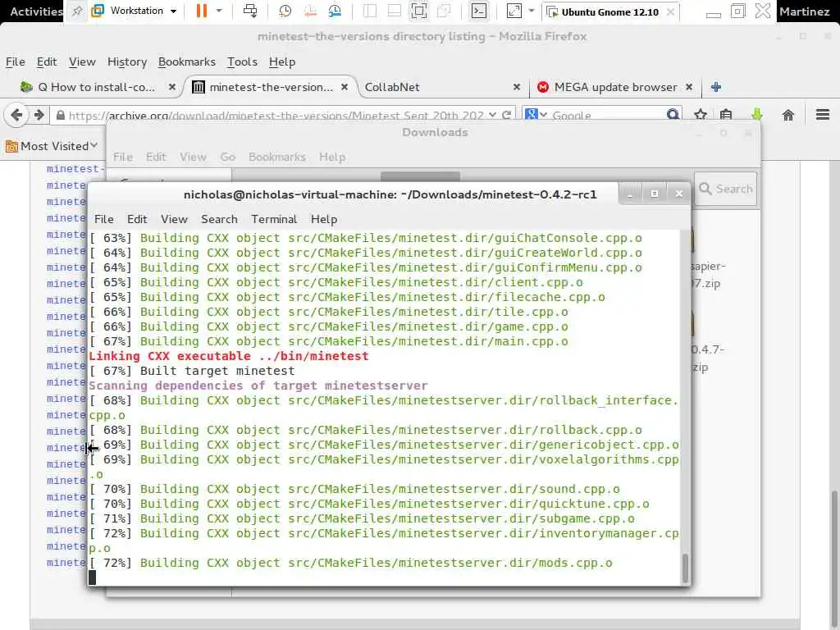This screenshot has width=840, height=630.
Task: Reload the page with refresh icon
Action: (x=506, y=115)
